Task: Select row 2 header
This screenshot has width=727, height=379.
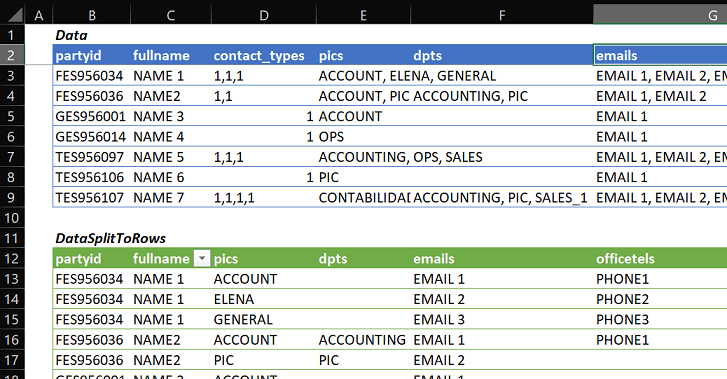Action: pos(12,55)
